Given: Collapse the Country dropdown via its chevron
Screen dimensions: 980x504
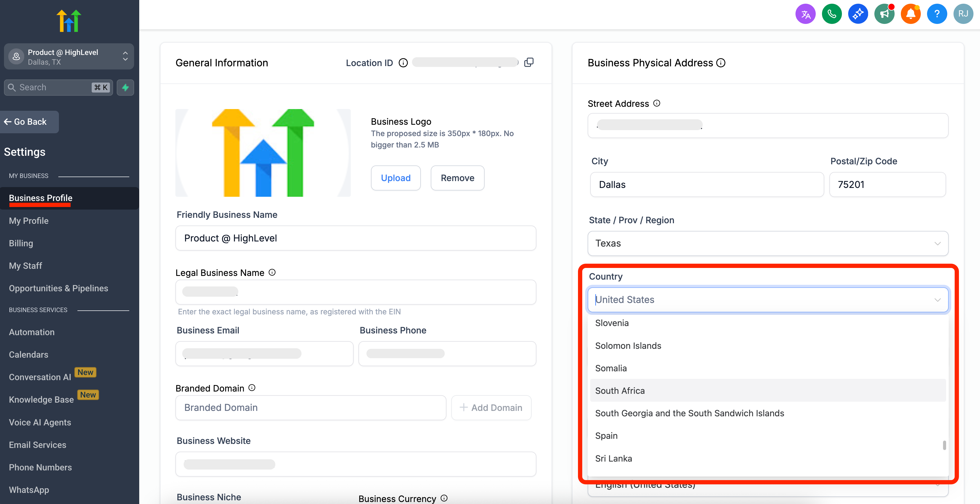Looking at the screenshot, I should click(937, 300).
